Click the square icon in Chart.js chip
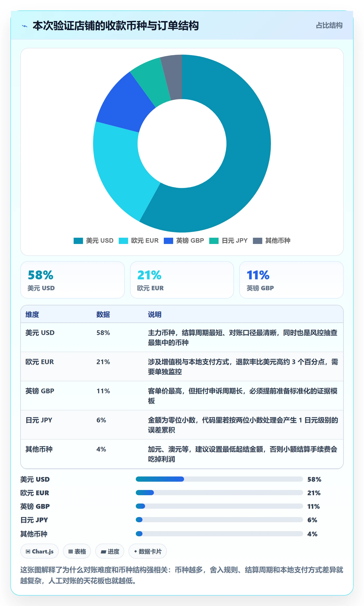364x606 pixels. [28, 551]
